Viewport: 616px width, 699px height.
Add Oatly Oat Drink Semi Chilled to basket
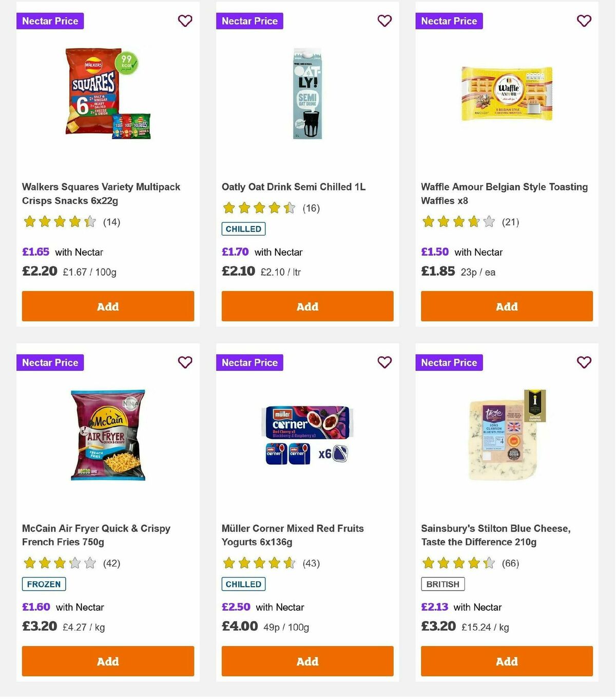[x=307, y=306]
